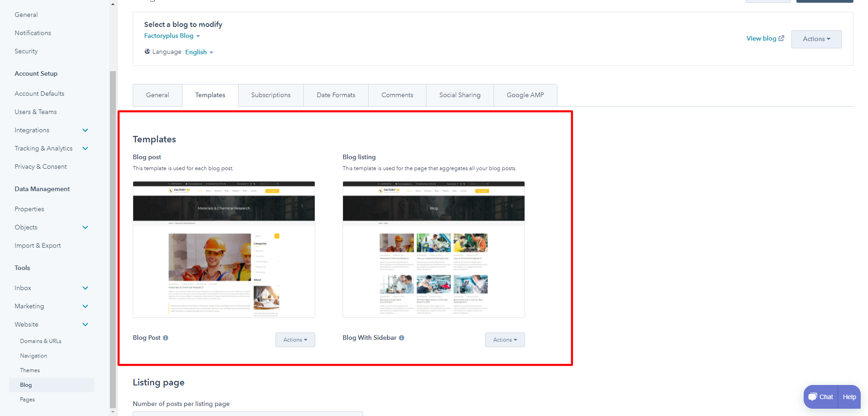Click the globe icon next to Language
Viewport: 868px width, 416px height.
(x=147, y=52)
